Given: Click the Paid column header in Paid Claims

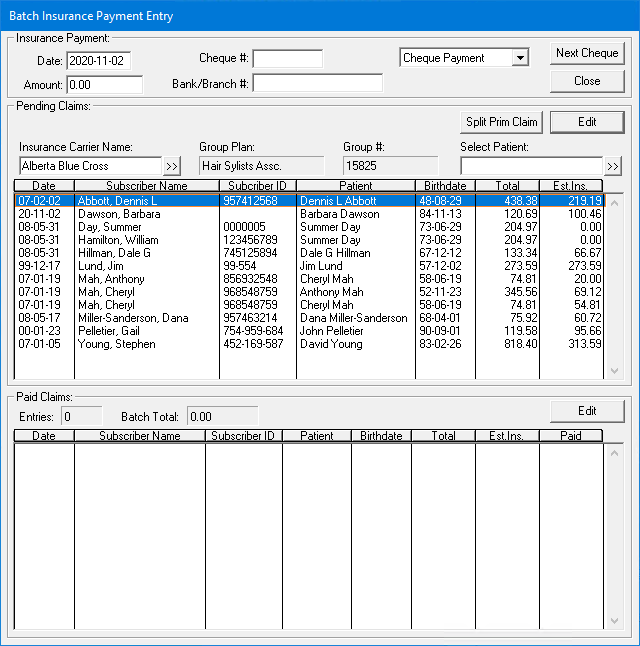Looking at the screenshot, I should [x=570, y=436].
